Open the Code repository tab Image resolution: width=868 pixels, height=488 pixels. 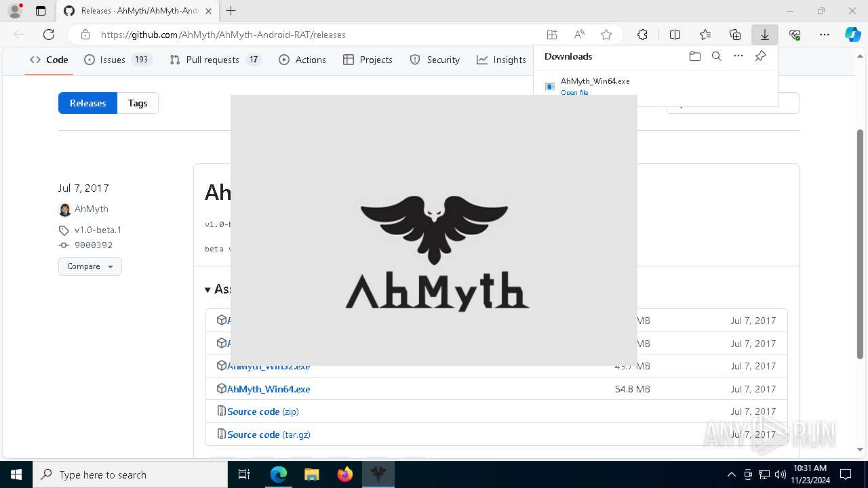pos(49,60)
